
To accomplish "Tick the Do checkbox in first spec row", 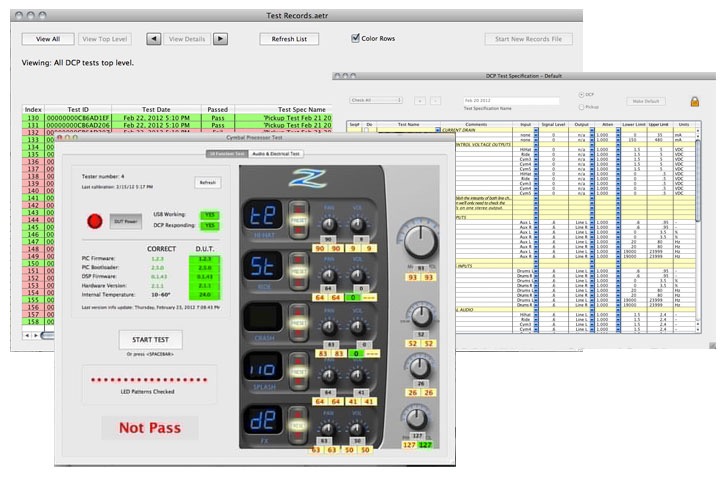I will [367, 130].
